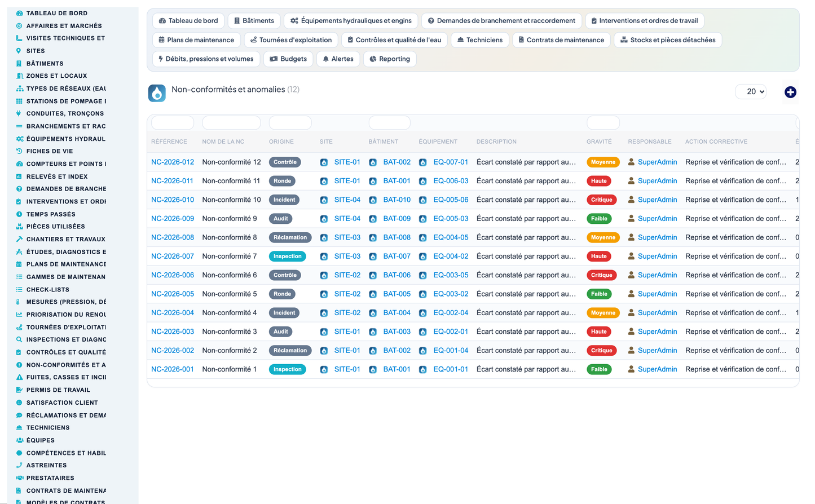This screenshot has width=815, height=504.
Task: Go to Techniciens tab button
Action: tap(480, 40)
